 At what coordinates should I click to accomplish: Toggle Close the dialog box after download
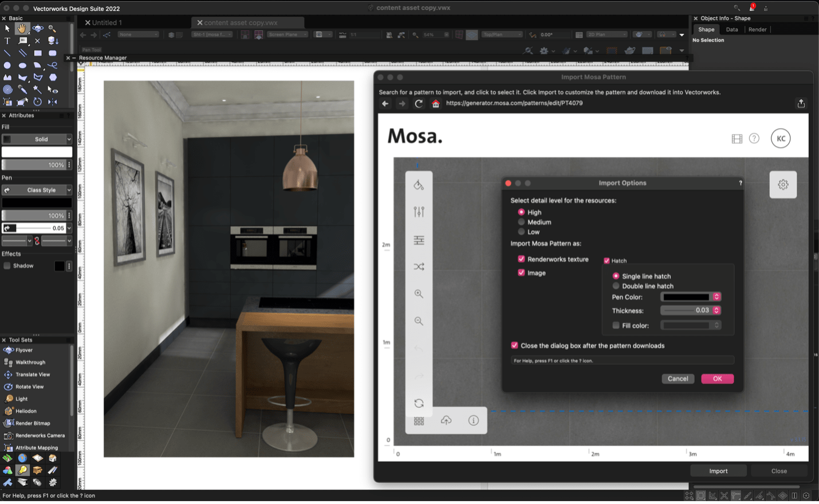pos(514,345)
